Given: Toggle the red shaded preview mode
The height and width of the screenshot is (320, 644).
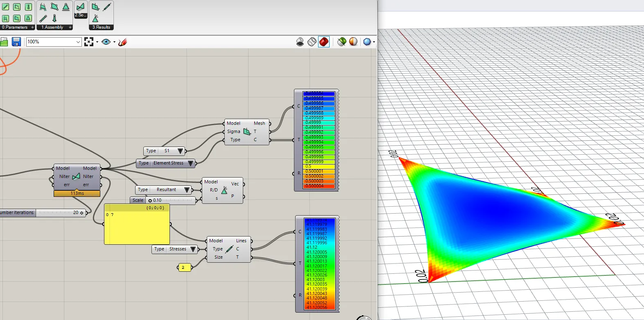Looking at the screenshot, I should pos(324,42).
